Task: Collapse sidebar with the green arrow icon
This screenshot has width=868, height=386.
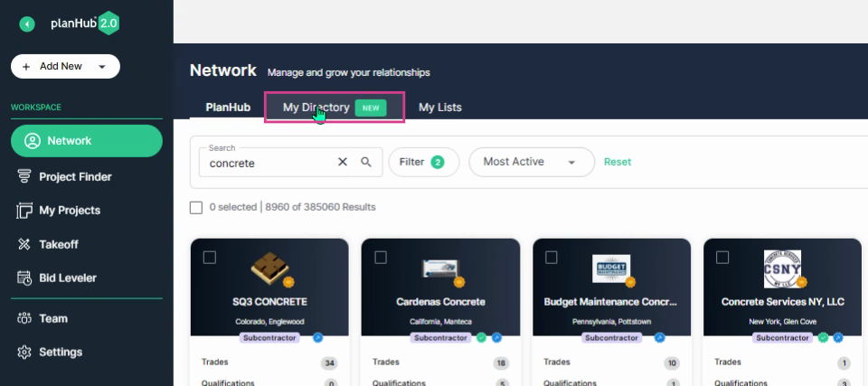Action: point(26,24)
